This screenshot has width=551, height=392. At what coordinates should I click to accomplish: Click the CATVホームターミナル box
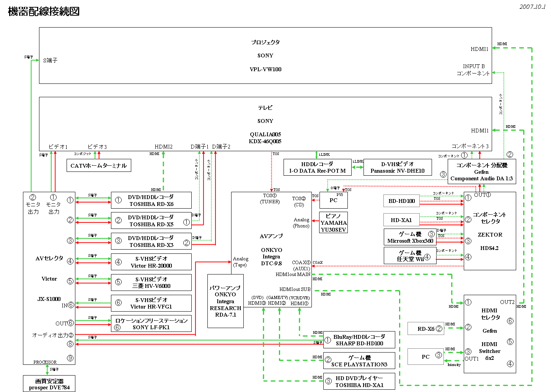click(99, 165)
